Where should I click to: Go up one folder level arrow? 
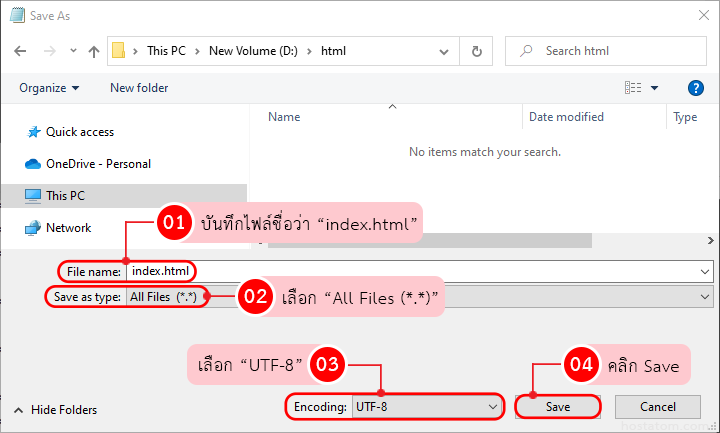[x=93, y=51]
